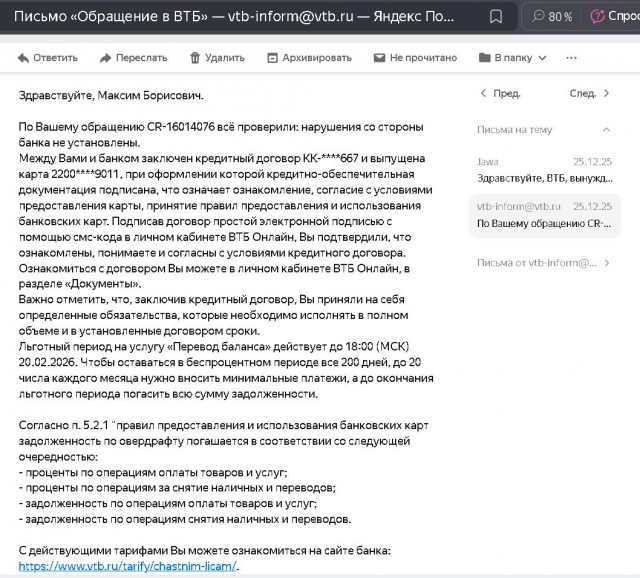This screenshot has width=640, height=578.
Task: Click the trash bin delete icon
Action: (x=195, y=58)
